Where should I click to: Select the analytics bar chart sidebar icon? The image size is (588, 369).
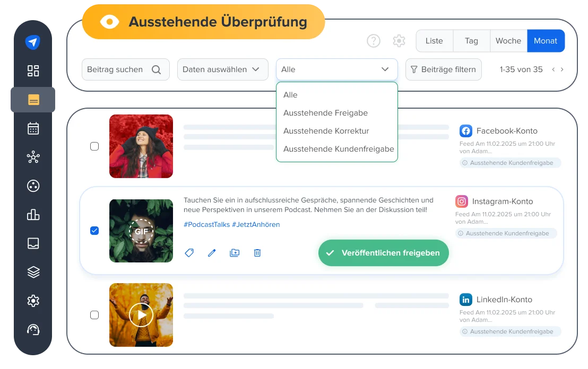pos(33,215)
